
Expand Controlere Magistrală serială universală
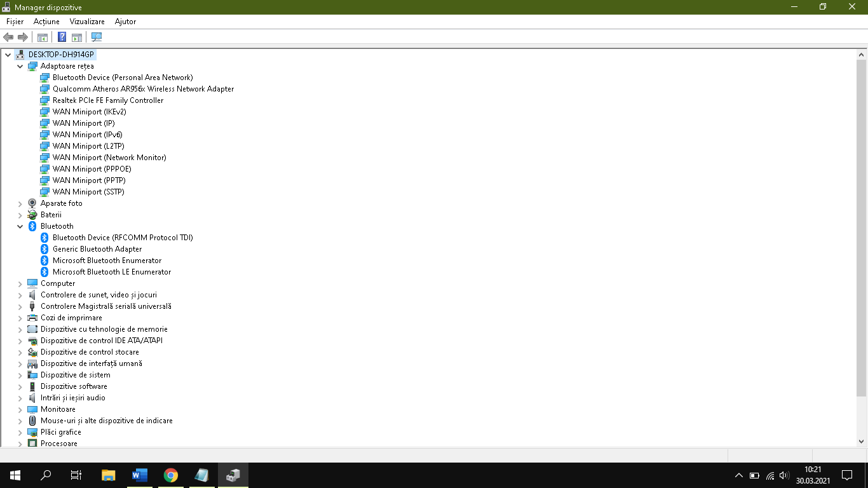(x=20, y=306)
